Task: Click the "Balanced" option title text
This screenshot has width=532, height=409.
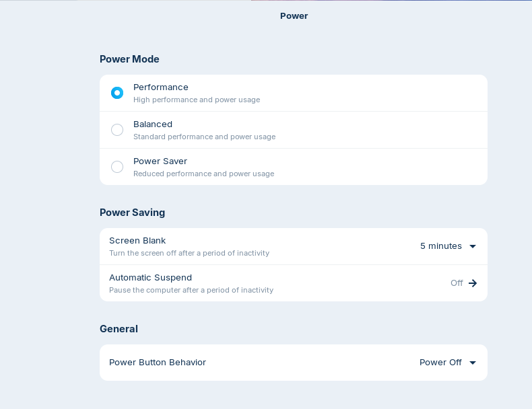Action: (x=153, y=124)
